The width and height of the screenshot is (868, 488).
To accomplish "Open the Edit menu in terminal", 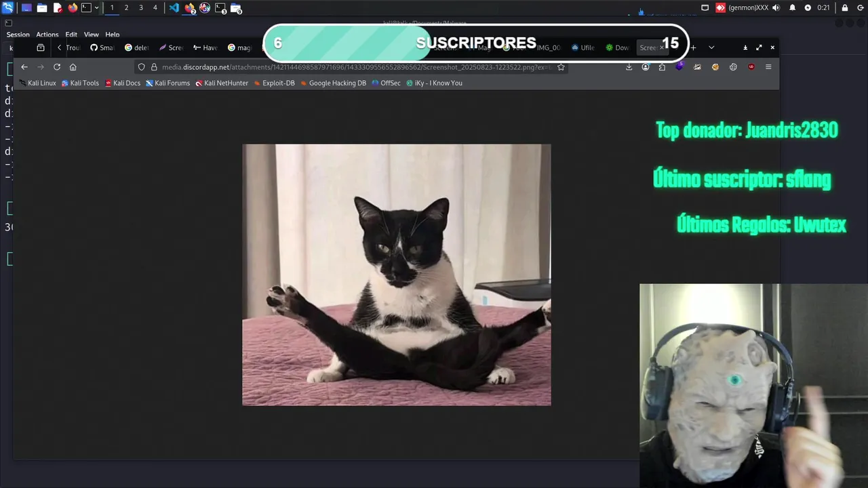I will pos(71,35).
